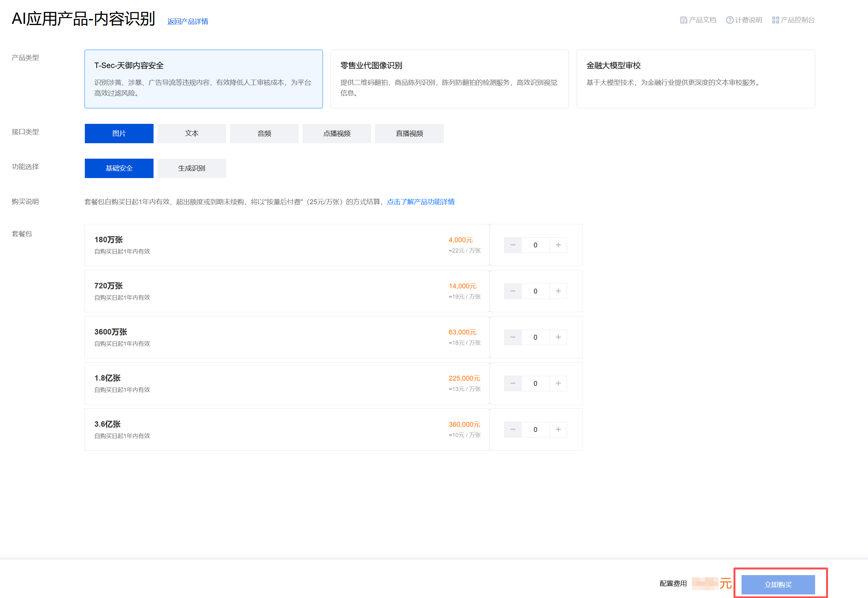Increase 3.6亿张 package quantity
This screenshot has width=868, height=598.
point(558,429)
